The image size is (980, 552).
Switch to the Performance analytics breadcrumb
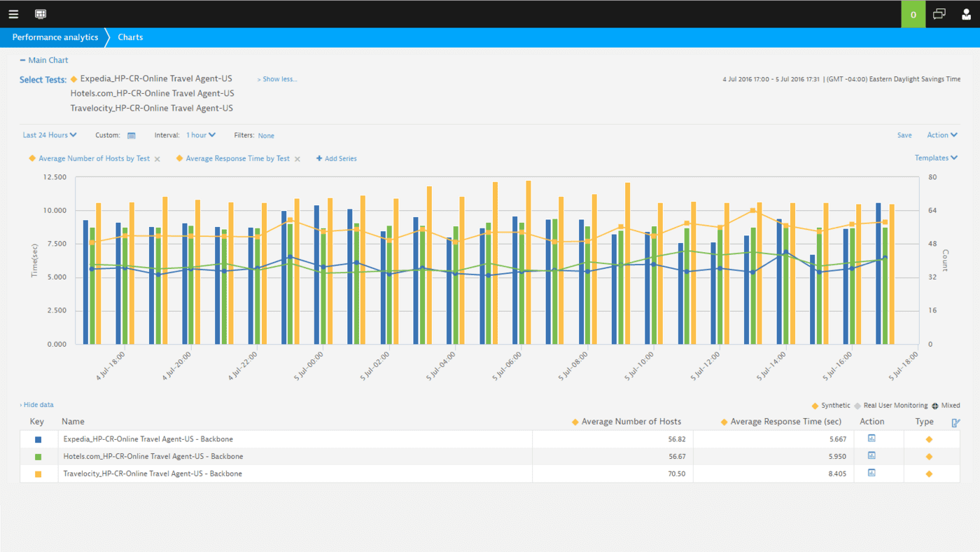coord(55,37)
